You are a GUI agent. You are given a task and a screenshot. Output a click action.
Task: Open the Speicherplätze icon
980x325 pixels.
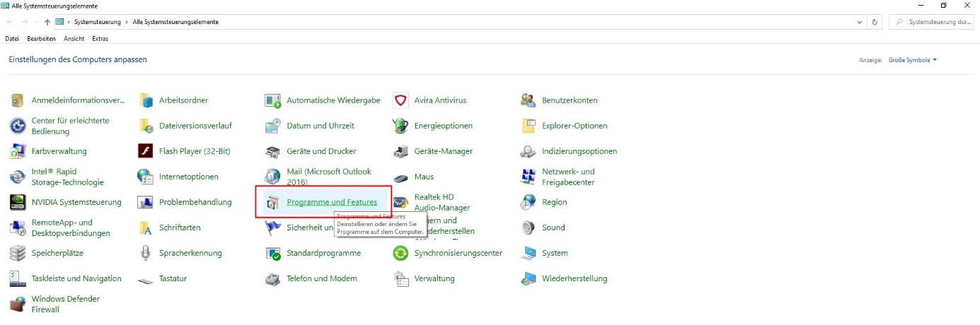pos(18,253)
